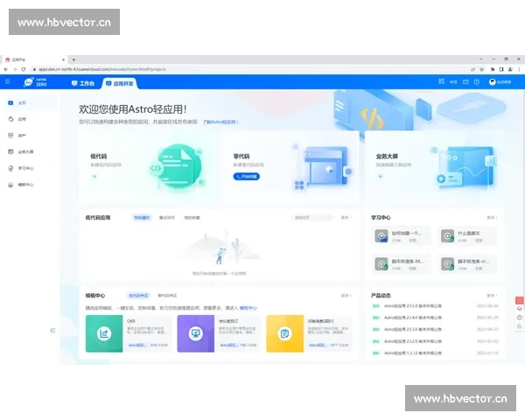
Task: Click the browser address bar URL
Action: [102, 69]
